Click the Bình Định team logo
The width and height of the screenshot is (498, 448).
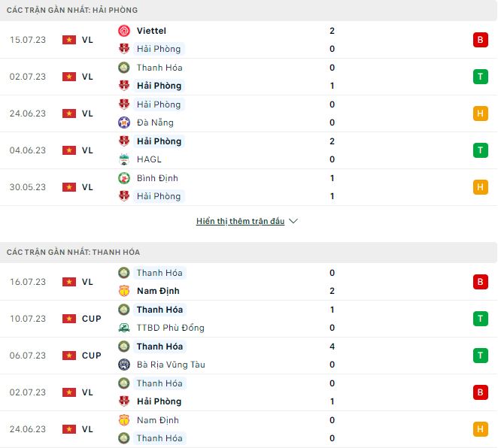[124, 178]
